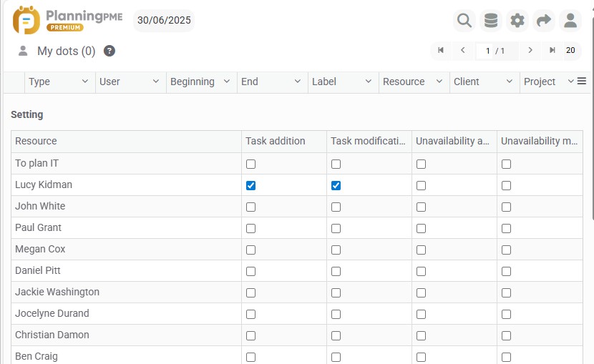
Task: Change the 20 items per page value
Action: (570, 50)
